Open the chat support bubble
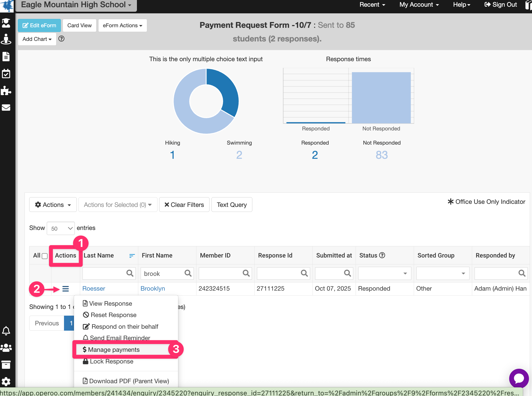The height and width of the screenshot is (396, 532). click(x=519, y=378)
